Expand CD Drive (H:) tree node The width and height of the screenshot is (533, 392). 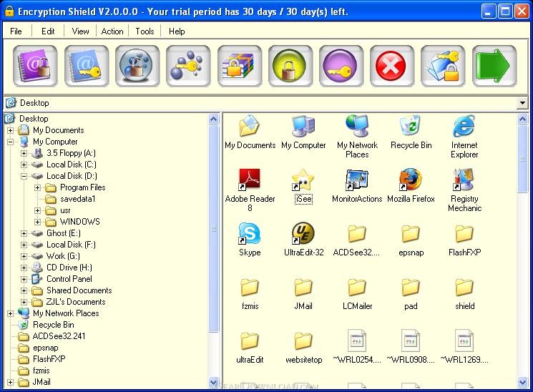(x=24, y=268)
